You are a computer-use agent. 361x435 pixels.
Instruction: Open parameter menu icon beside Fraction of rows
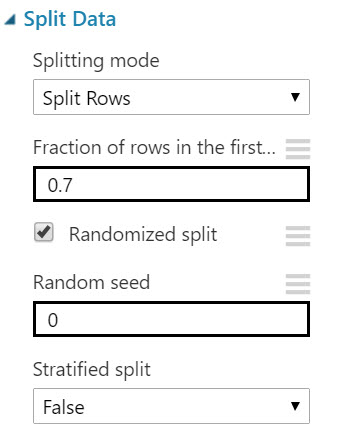(x=298, y=149)
